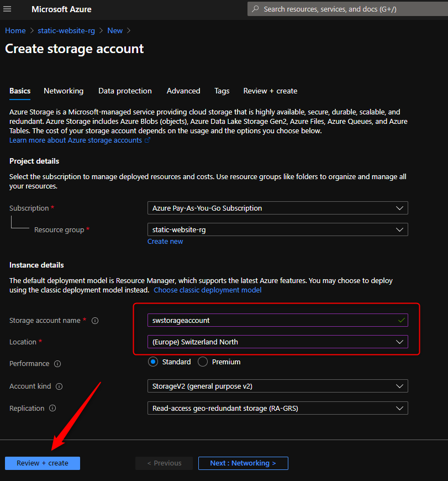Open Learn more about Azure storage accounts

(x=76, y=140)
